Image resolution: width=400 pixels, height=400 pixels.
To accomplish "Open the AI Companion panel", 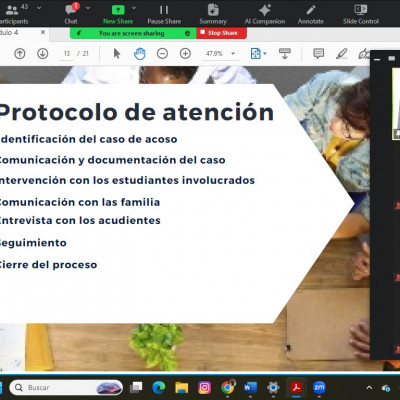I will 265,14.
